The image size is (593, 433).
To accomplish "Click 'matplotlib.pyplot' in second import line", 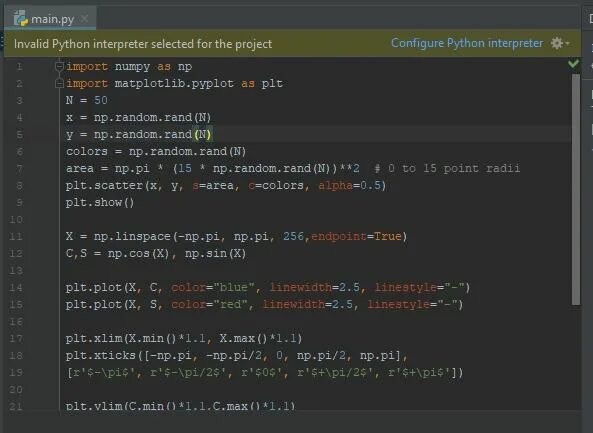I will (x=174, y=84).
